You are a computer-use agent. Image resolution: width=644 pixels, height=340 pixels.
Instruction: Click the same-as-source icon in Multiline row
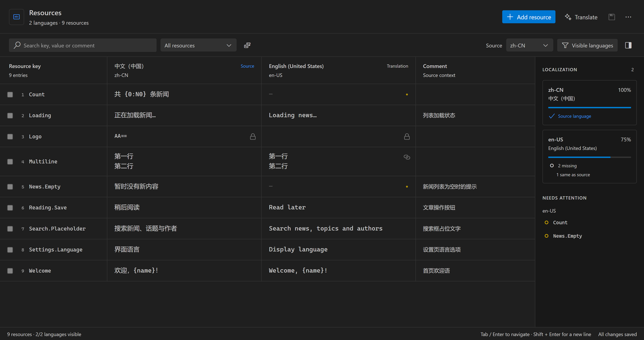tap(407, 157)
